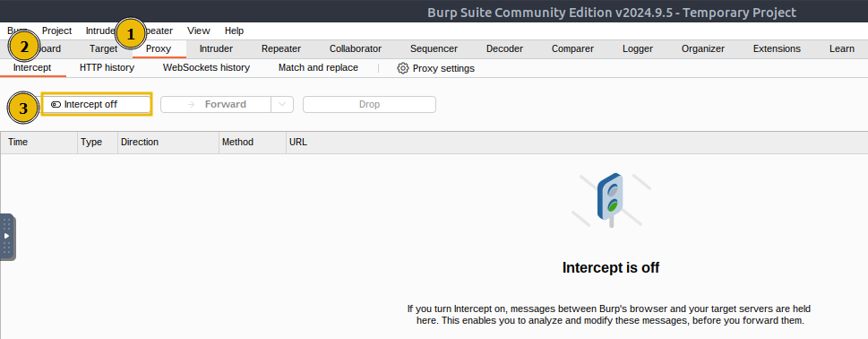
Task: Open the Extensions tab
Action: [x=777, y=48]
